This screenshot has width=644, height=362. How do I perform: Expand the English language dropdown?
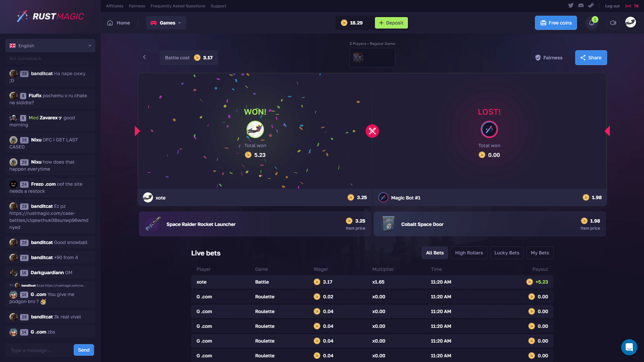(50, 46)
